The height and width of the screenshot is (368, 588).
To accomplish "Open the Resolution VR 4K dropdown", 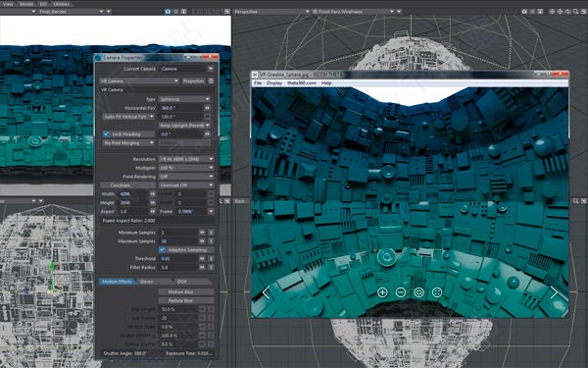I will 186,159.
